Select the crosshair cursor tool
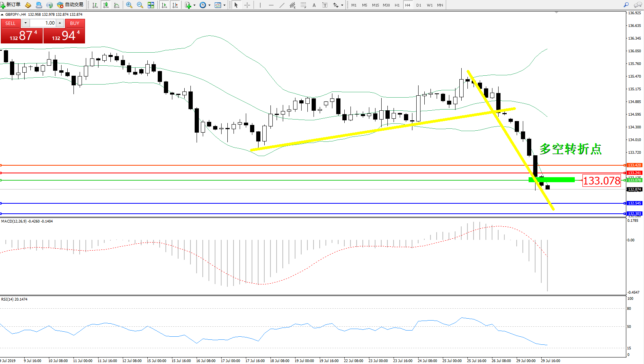 (247, 5)
